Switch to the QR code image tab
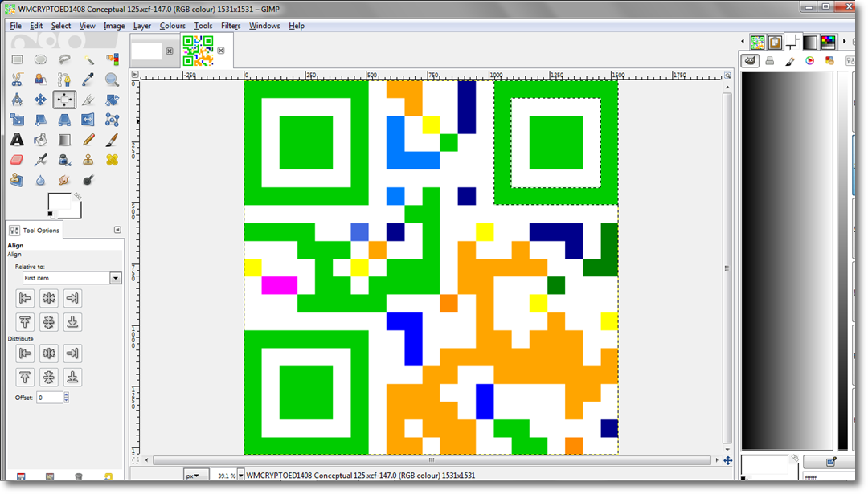Viewport: 868px width, 494px height. coord(198,51)
